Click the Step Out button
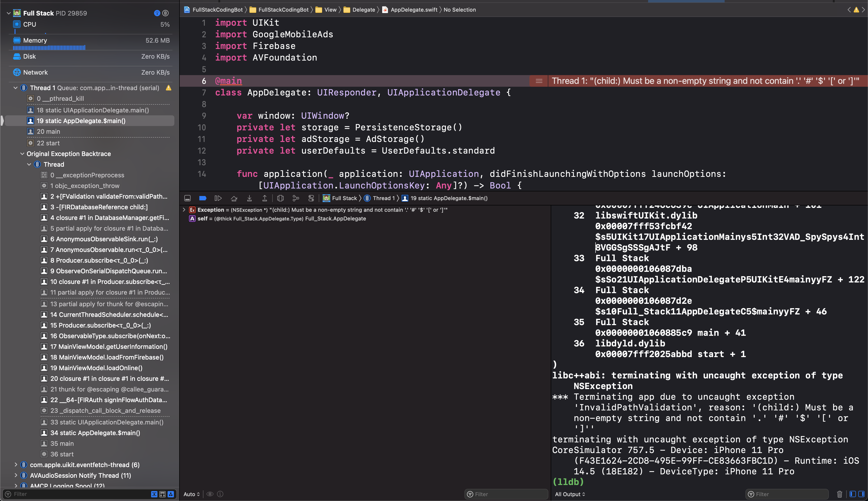868x501 pixels. (264, 198)
